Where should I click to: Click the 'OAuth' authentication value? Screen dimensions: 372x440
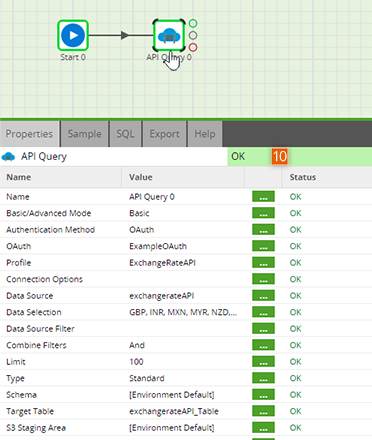point(142,230)
